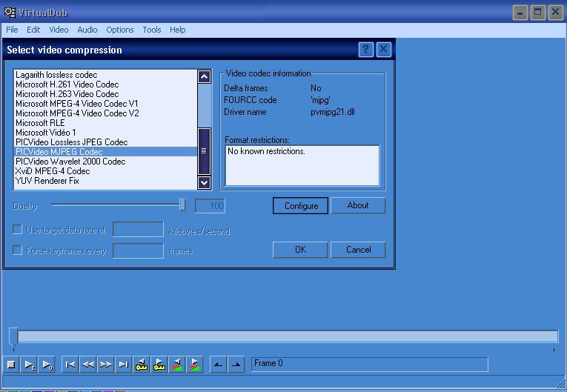Play the input video preview
The width and height of the screenshot is (567, 392).
pos(30,365)
